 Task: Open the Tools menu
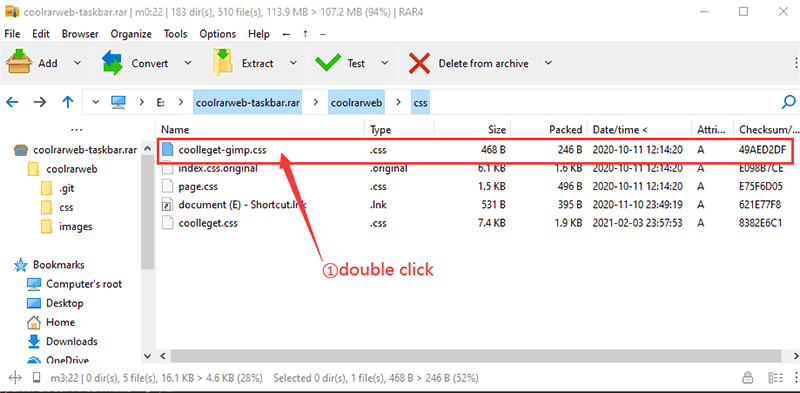coord(176,34)
